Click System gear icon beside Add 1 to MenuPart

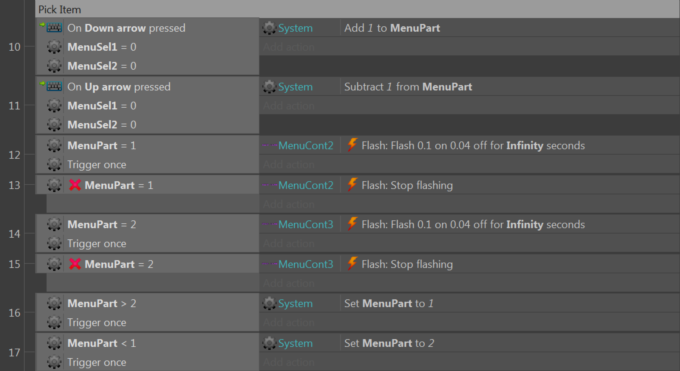pyautogui.click(x=269, y=28)
